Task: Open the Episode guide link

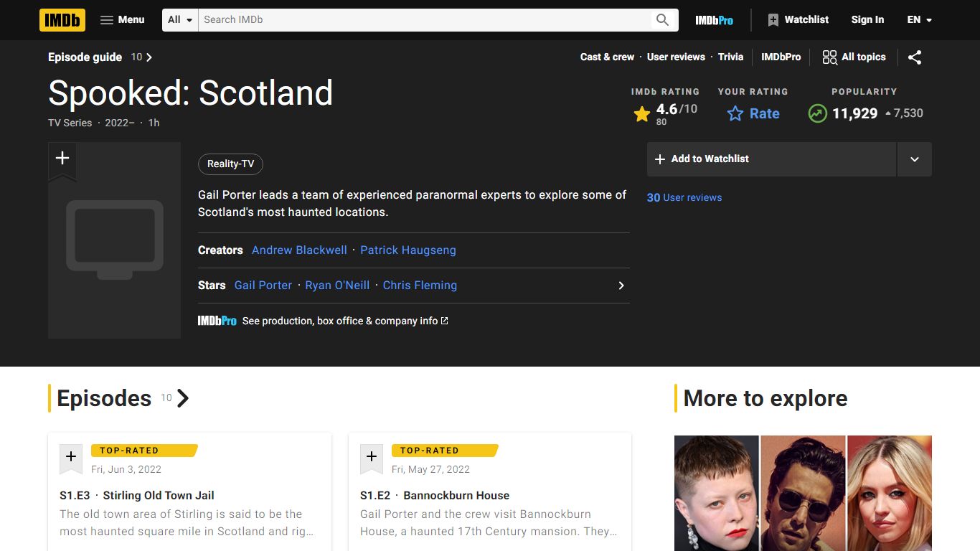Action: point(85,57)
